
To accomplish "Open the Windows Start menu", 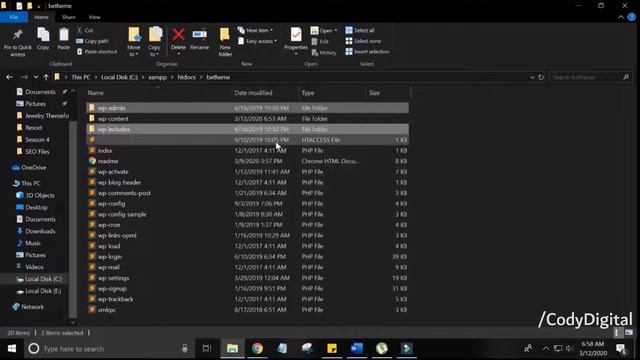I will (12, 348).
